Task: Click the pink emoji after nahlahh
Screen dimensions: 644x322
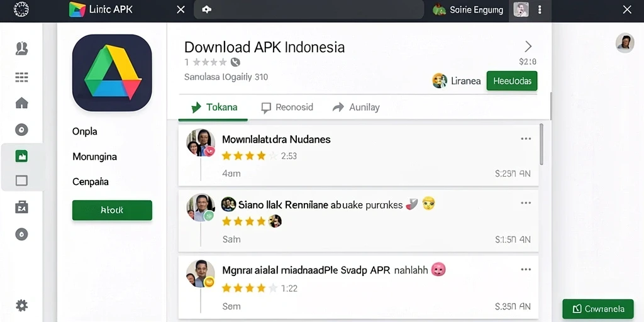Action: [x=438, y=270]
